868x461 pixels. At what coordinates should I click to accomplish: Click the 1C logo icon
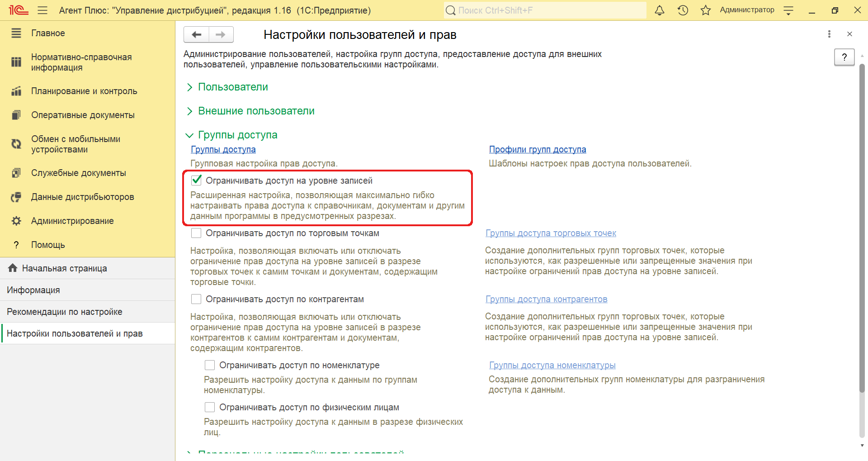click(x=18, y=10)
